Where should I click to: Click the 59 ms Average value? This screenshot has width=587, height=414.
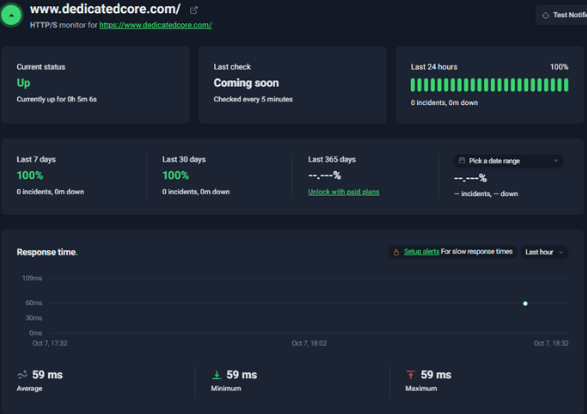[48, 375]
